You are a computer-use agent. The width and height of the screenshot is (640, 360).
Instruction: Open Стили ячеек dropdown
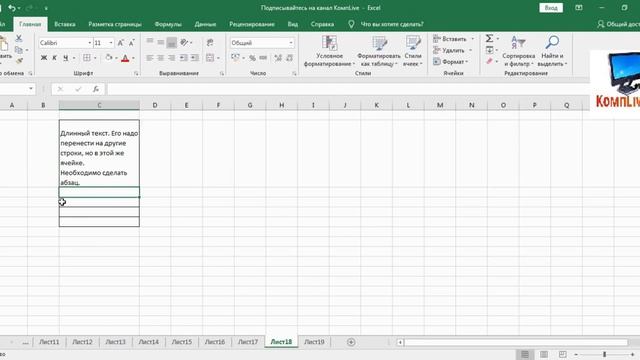click(413, 51)
